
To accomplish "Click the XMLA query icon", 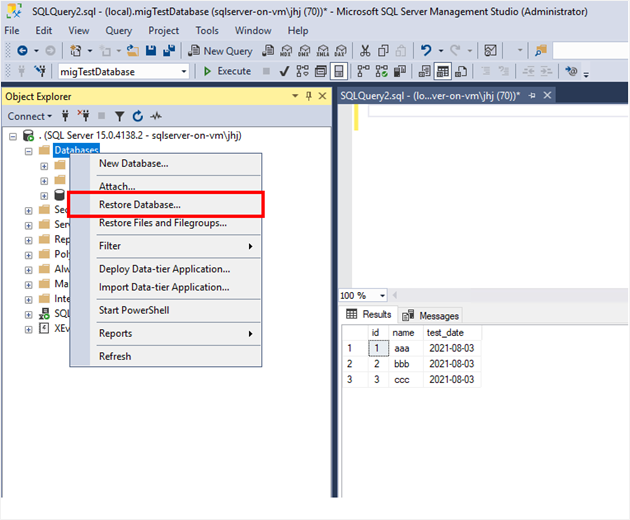I will coord(323,51).
